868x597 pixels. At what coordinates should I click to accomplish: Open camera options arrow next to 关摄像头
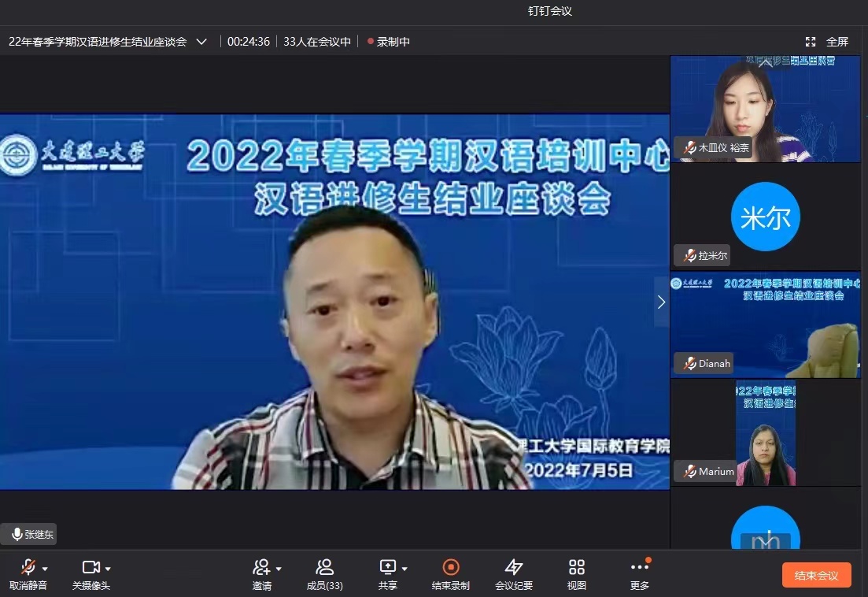tap(108, 569)
